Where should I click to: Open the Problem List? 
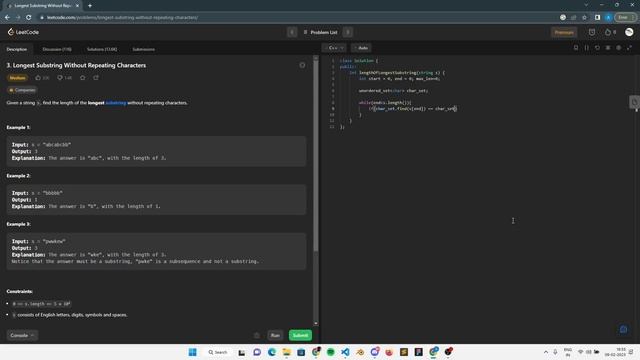coord(320,32)
